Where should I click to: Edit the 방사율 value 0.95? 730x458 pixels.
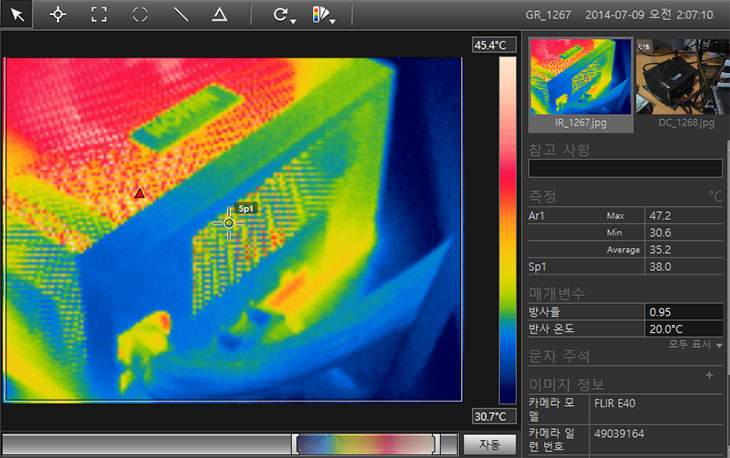(683, 312)
